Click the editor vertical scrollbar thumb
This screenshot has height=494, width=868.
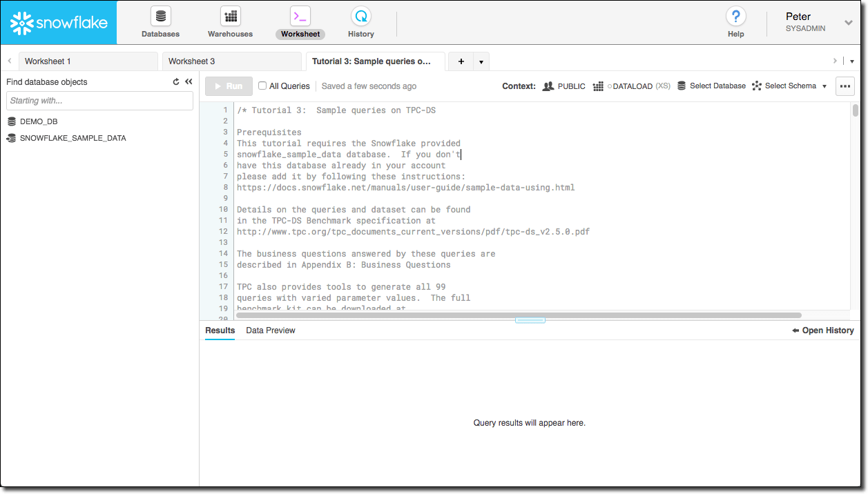pos(856,110)
